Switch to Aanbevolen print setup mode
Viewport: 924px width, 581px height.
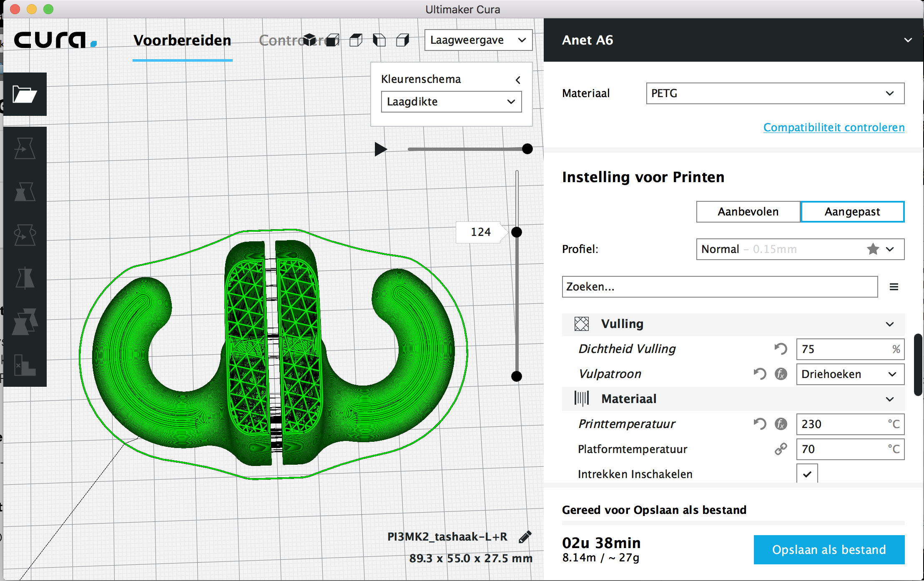pyautogui.click(x=748, y=212)
